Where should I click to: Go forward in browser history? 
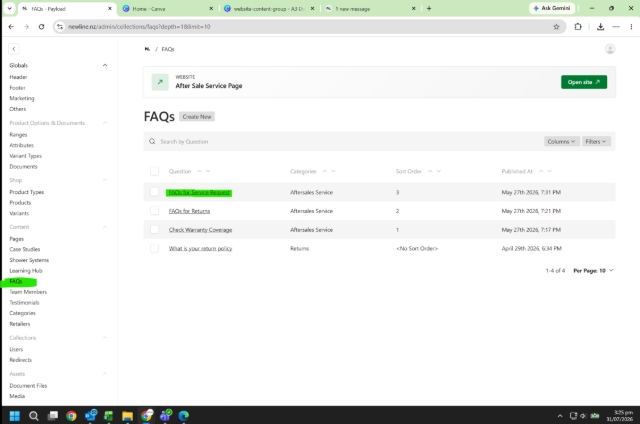click(x=26, y=27)
